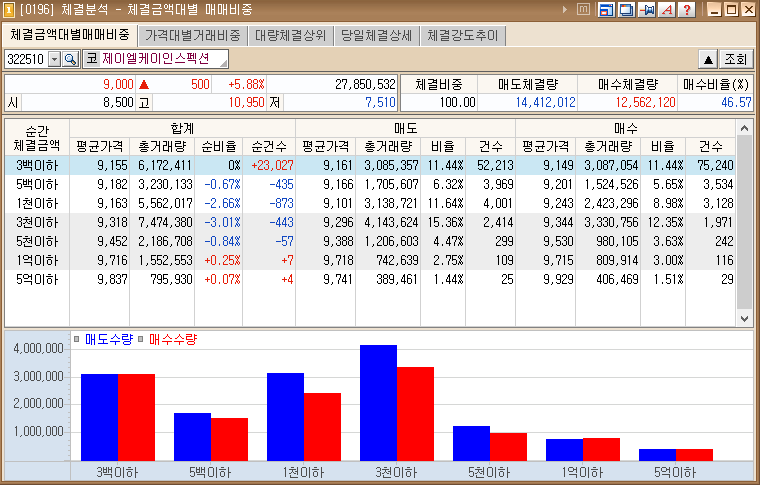Open font settings via red A icon
This screenshot has width=760, height=485.
[667, 10]
